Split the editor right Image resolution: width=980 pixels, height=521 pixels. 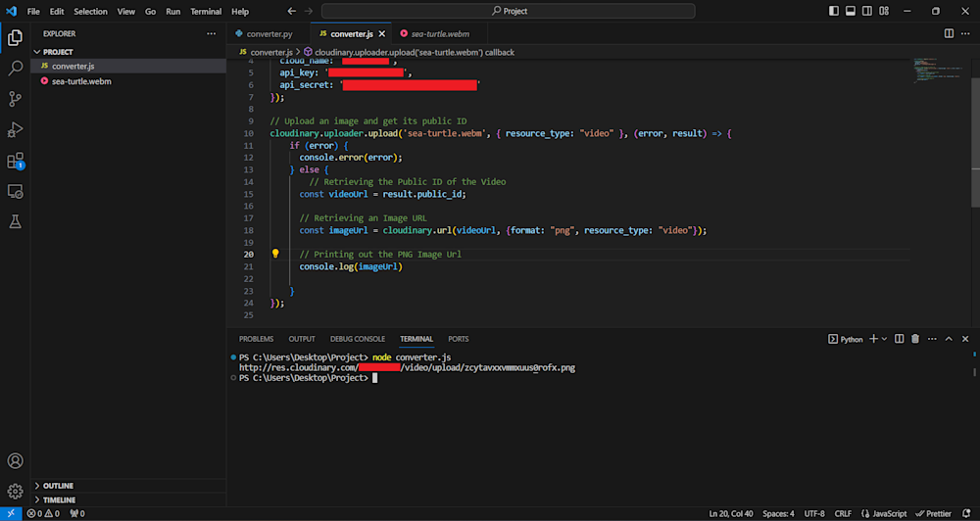click(x=949, y=33)
